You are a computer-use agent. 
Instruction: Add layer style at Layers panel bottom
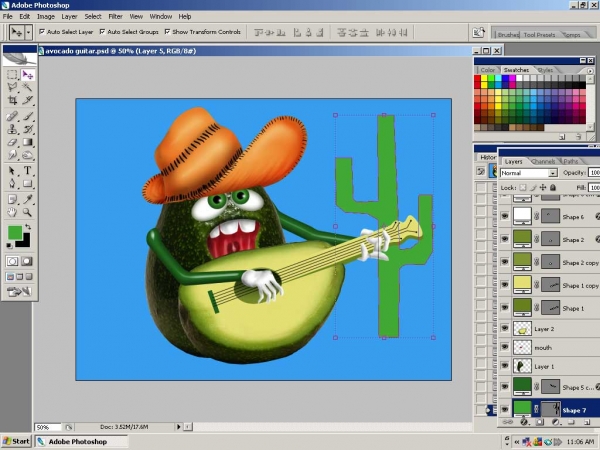point(524,422)
